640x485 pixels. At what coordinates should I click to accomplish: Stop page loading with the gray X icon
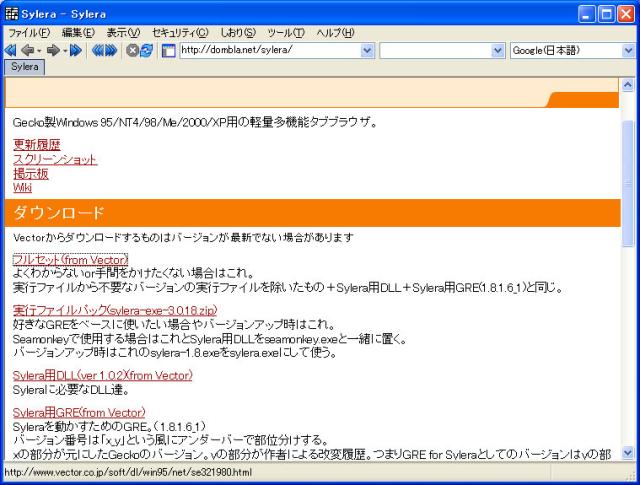coord(132,51)
